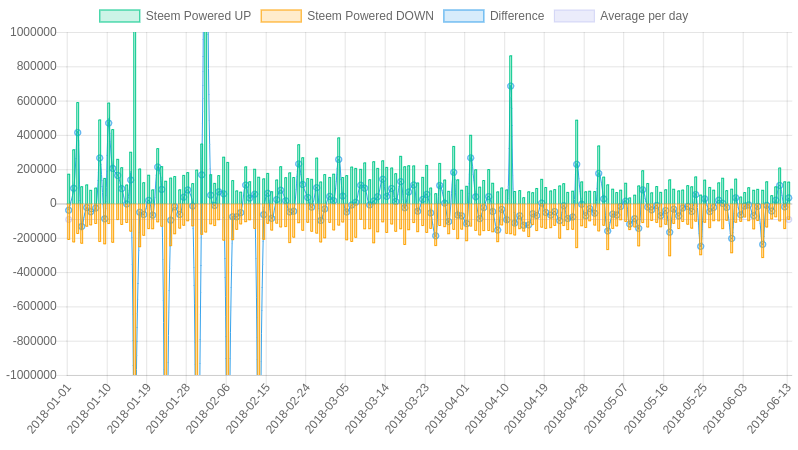Click the blue Difference legend swatch
The height and width of the screenshot is (450, 798).
[464, 16]
